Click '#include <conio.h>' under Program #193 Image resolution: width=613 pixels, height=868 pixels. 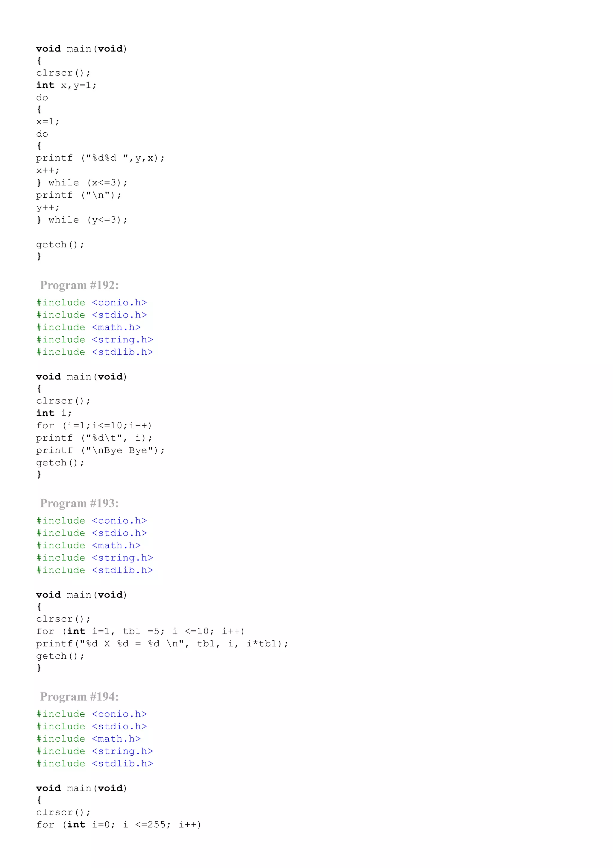click(91, 521)
